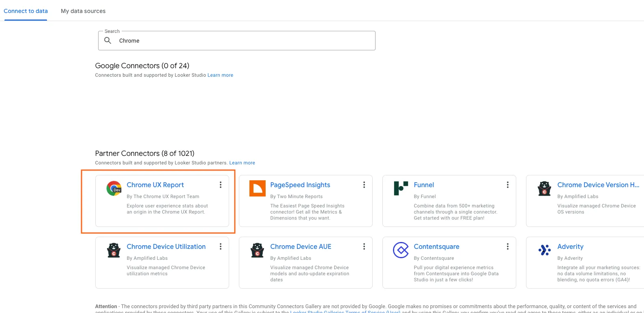Click the Chrome Device Utilization bear logo

[114, 250]
